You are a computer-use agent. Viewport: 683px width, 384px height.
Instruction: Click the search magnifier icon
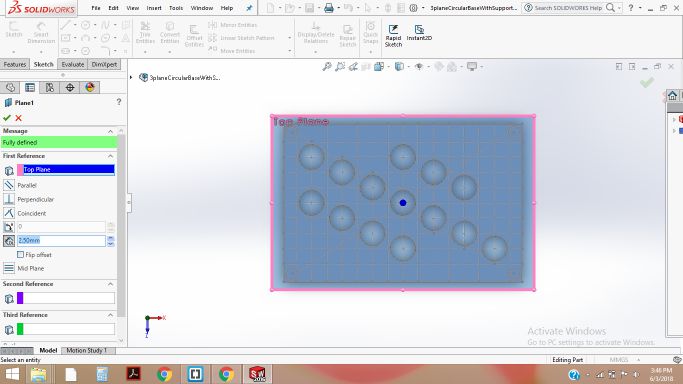pos(610,7)
